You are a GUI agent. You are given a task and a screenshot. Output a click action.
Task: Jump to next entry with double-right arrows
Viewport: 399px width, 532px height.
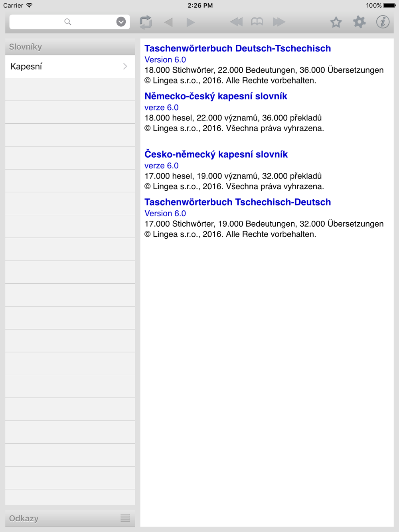[279, 22]
